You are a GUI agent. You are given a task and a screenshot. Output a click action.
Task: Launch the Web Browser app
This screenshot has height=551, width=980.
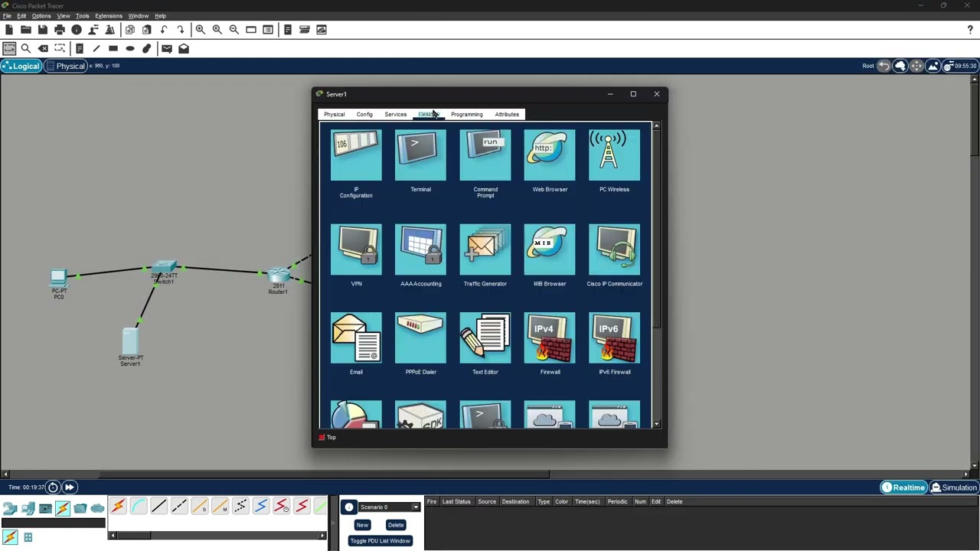click(550, 156)
